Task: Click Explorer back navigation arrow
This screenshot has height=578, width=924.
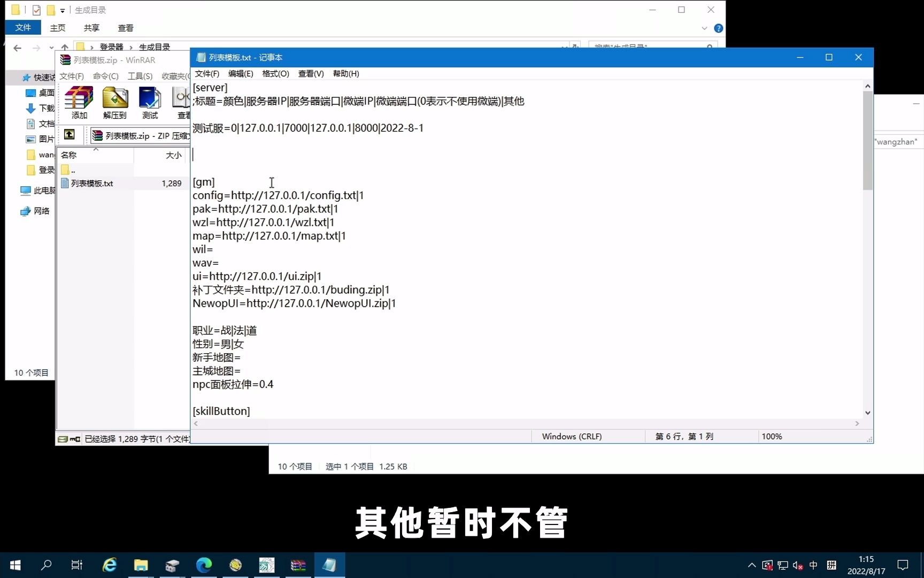Action: click(x=17, y=48)
